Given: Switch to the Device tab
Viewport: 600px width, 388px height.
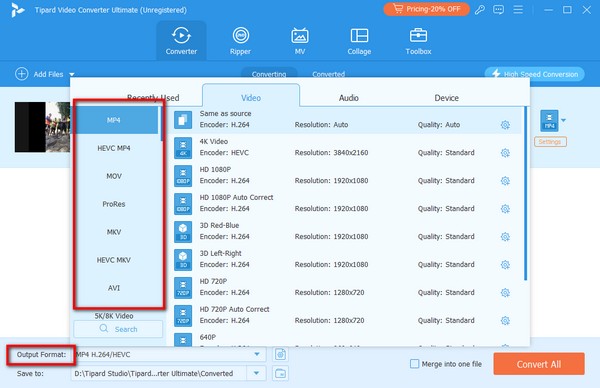Looking at the screenshot, I should [x=446, y=98].
